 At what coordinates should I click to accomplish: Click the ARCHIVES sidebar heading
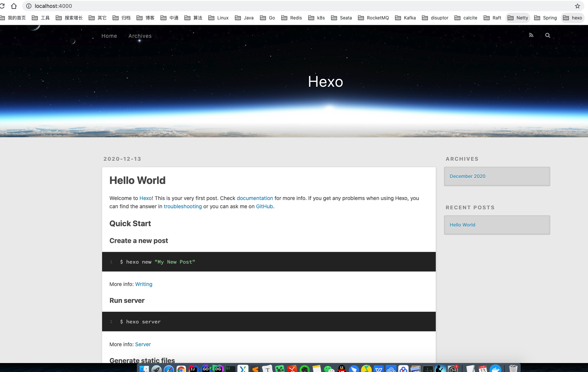pyautogui.click(x=462, y=159)
